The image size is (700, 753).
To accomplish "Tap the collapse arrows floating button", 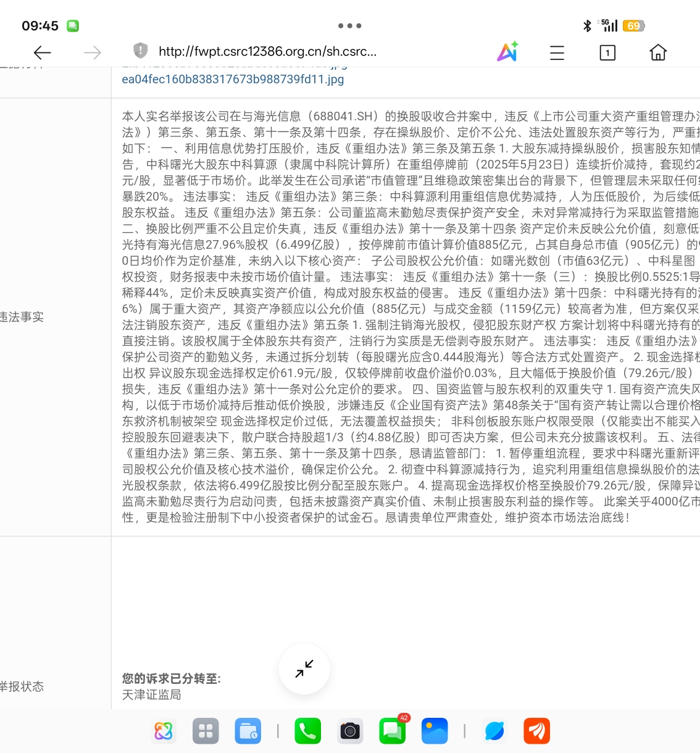I will tap(304, 668).
